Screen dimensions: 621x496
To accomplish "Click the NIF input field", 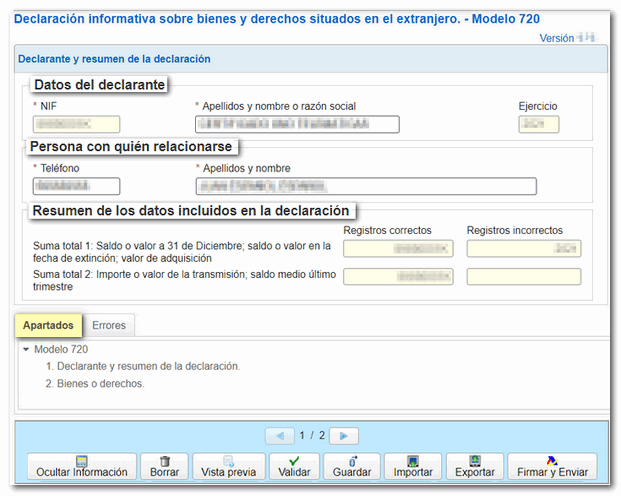I will (76, 124).
